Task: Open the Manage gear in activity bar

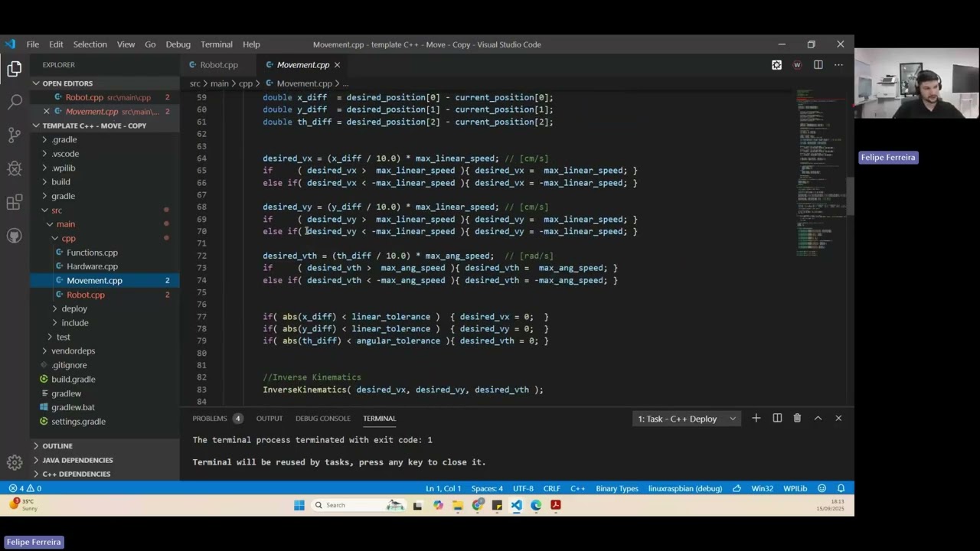Action: click(x=15, y=461)
